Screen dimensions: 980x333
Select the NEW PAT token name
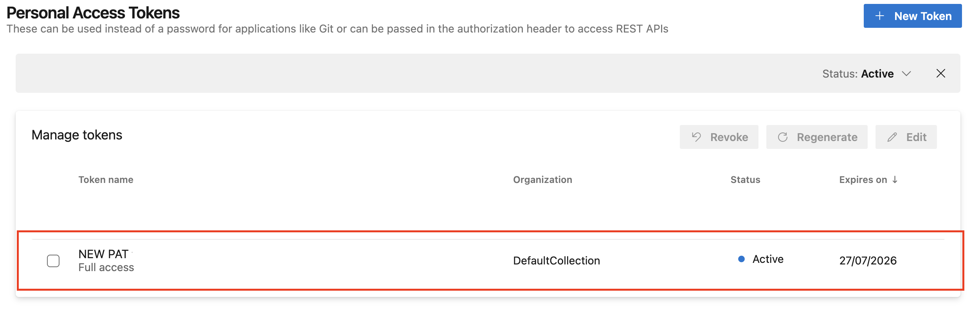[x=103, y=254]
